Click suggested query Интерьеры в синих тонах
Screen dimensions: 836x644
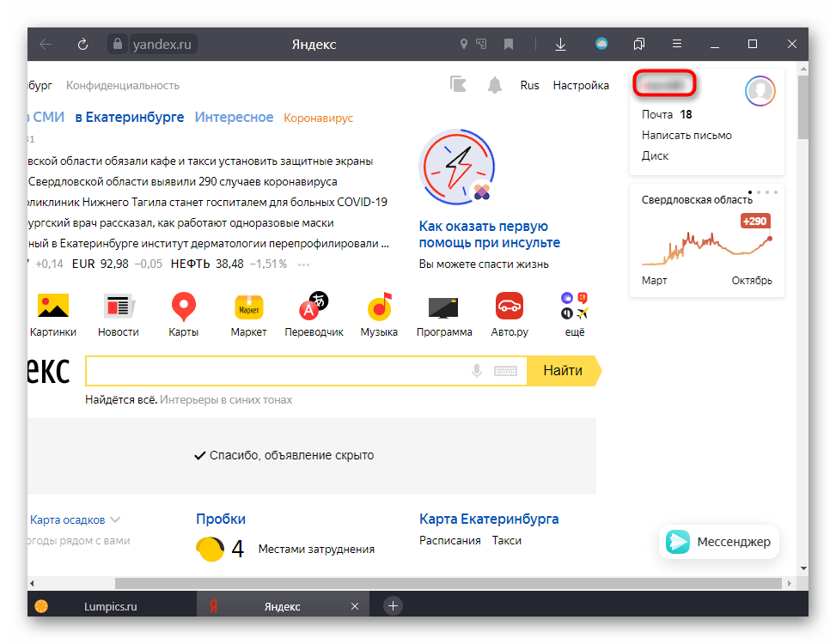pyautogui.click(x=226, y=400)
